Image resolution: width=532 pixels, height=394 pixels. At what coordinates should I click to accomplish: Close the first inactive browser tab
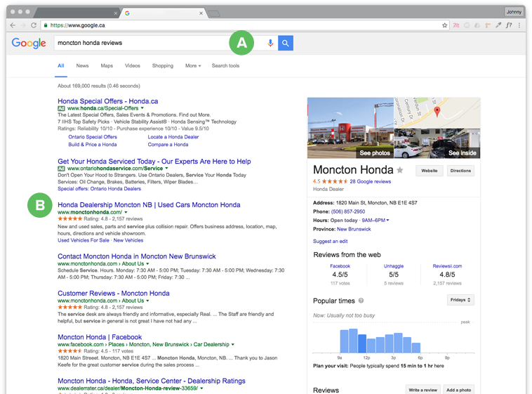click(115, 13)
